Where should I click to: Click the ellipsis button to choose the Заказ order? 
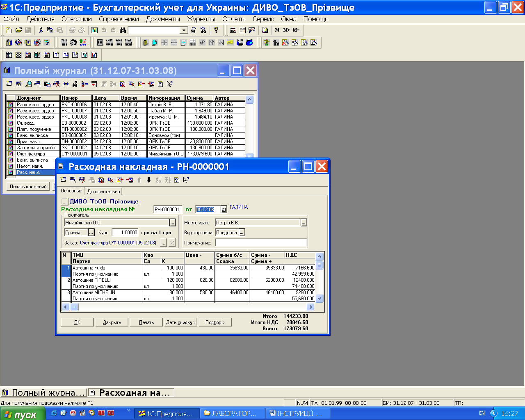tap(163, 243)
